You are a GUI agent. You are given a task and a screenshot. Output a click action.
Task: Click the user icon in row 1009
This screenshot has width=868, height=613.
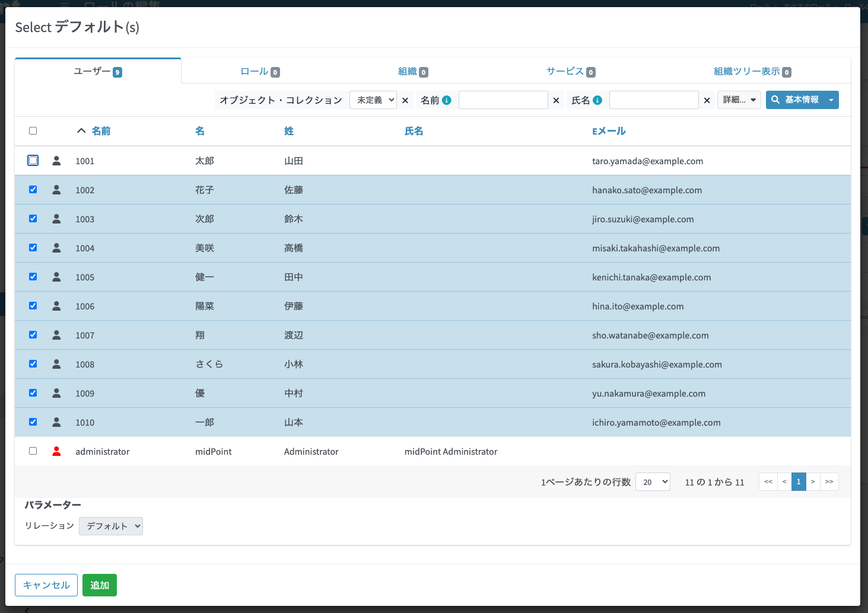56,393
